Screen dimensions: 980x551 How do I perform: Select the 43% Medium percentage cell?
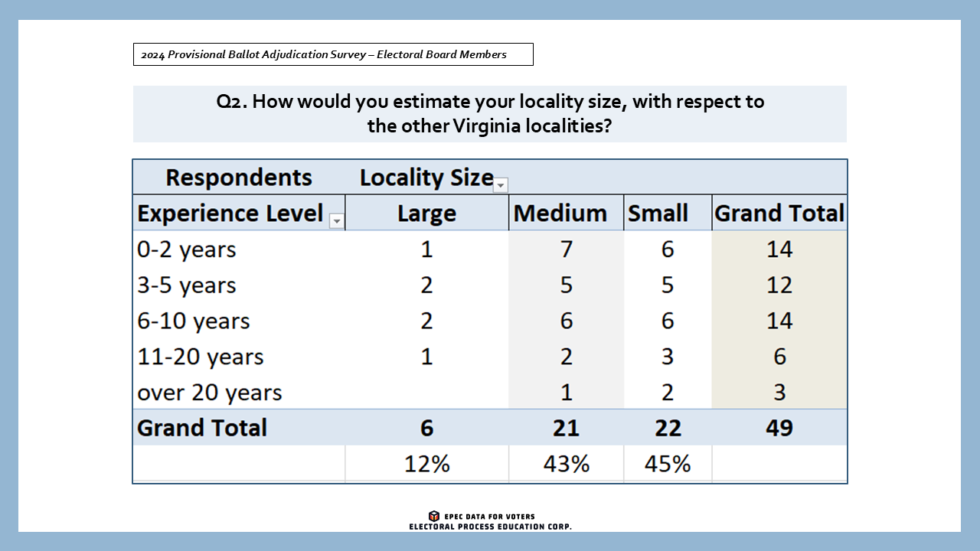(x=566, y=464)
